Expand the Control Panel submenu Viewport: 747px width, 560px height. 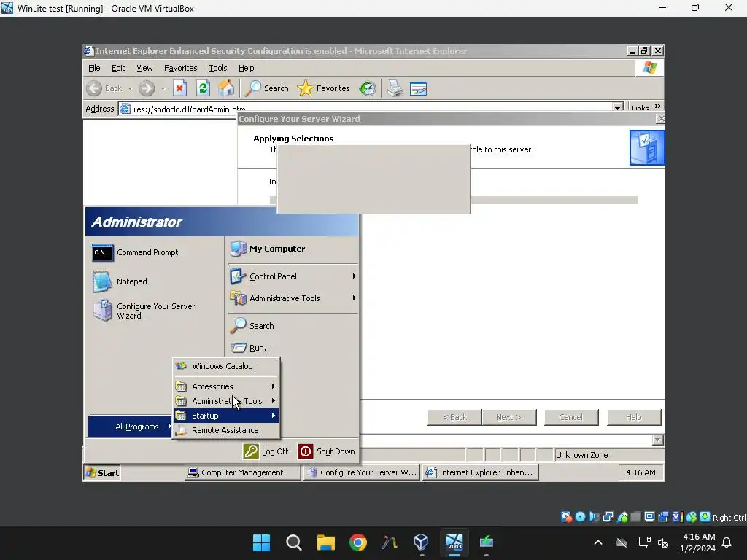click(293, 276)
